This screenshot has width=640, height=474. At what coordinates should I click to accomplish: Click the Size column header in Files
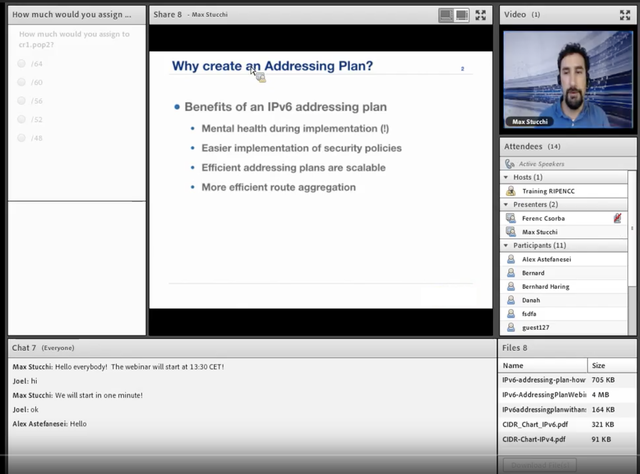[x=611, y=365]
